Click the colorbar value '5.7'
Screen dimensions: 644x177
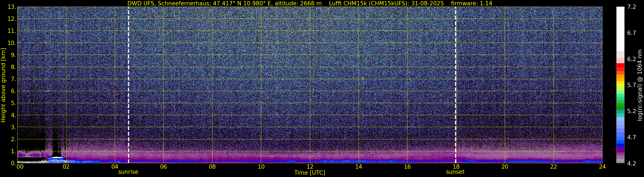[x=632, y=85]
